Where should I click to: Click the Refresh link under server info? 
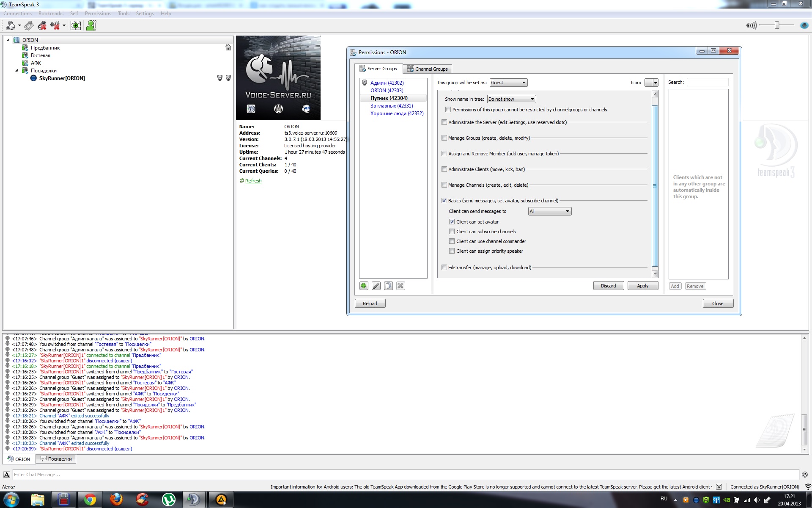tap(253, 181)
